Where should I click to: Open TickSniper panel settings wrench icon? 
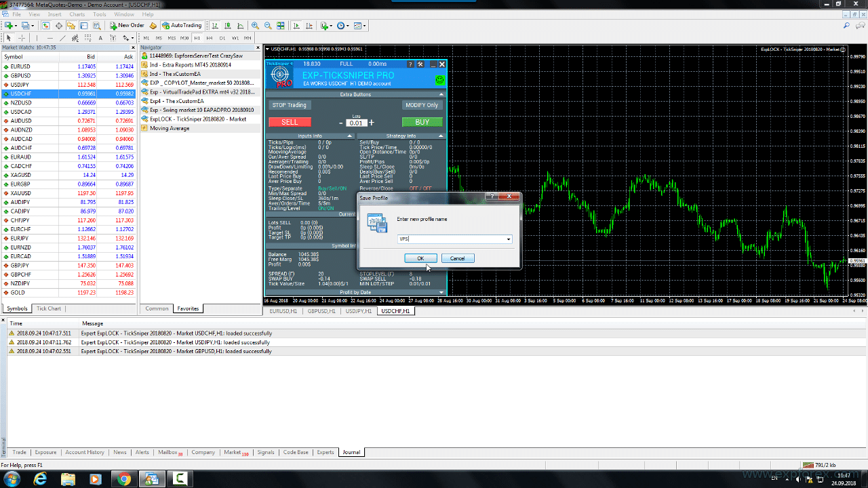pos(420,64)
